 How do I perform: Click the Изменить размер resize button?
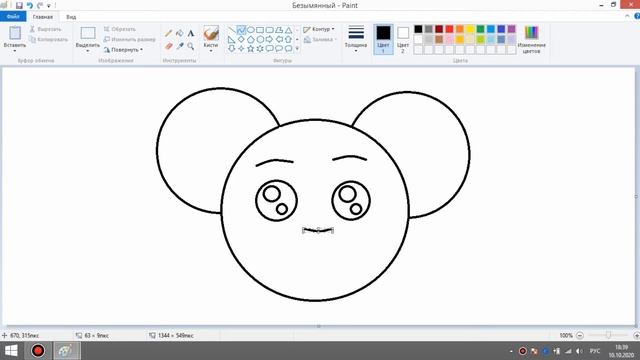pos(129,40)
